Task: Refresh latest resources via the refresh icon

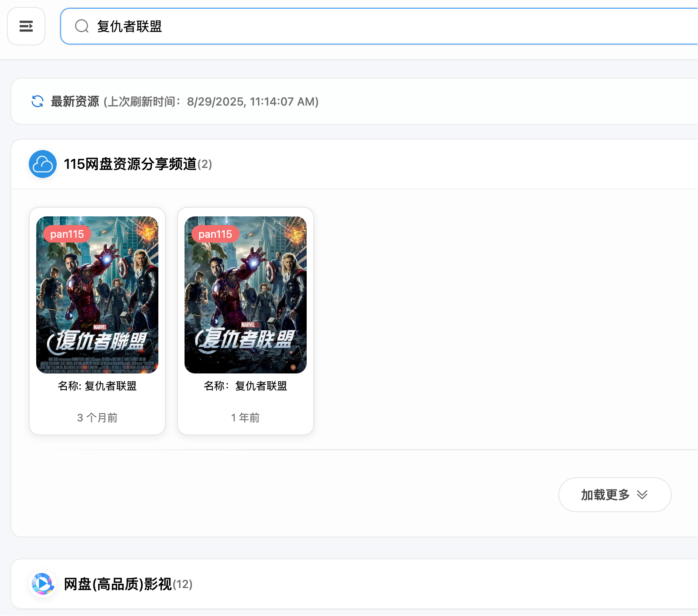Action: pyautogui.click(x=38, y=101)
